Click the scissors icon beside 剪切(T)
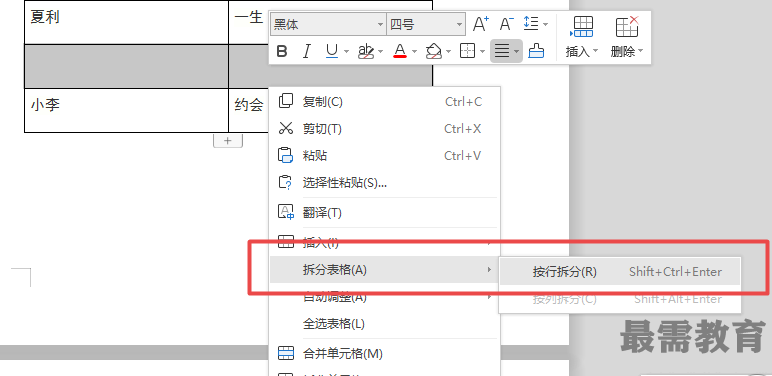 pos(286,128)
